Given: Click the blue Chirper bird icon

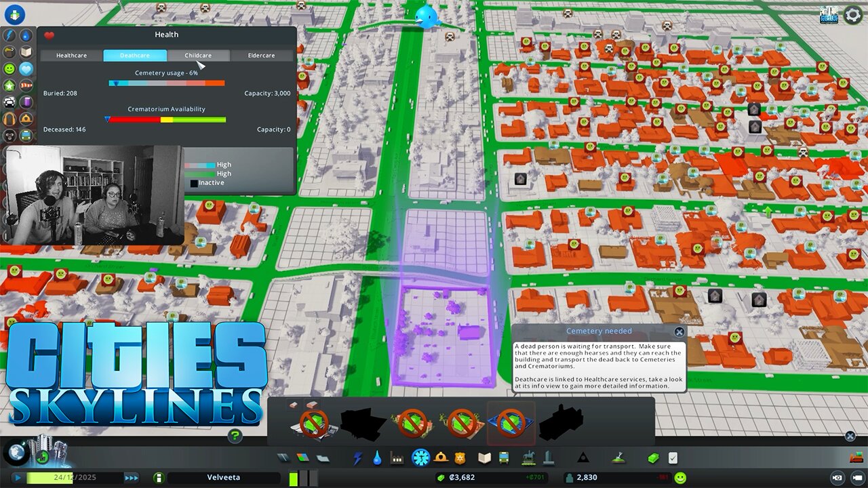Looking at the screenshot, I should 428,17.
